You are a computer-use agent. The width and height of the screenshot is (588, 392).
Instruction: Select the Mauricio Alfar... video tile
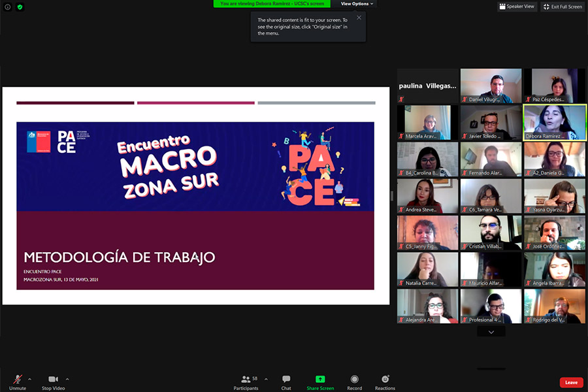coord(491,269)
